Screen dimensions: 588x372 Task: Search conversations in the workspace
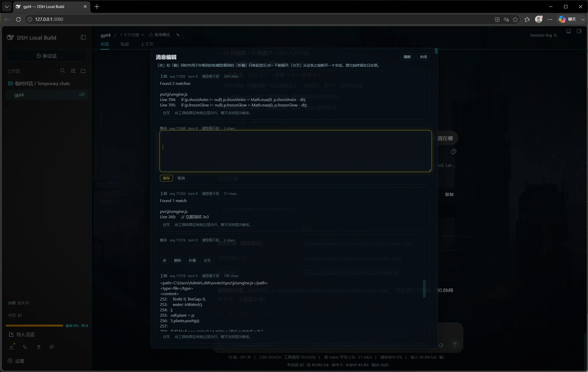[62, 71]
